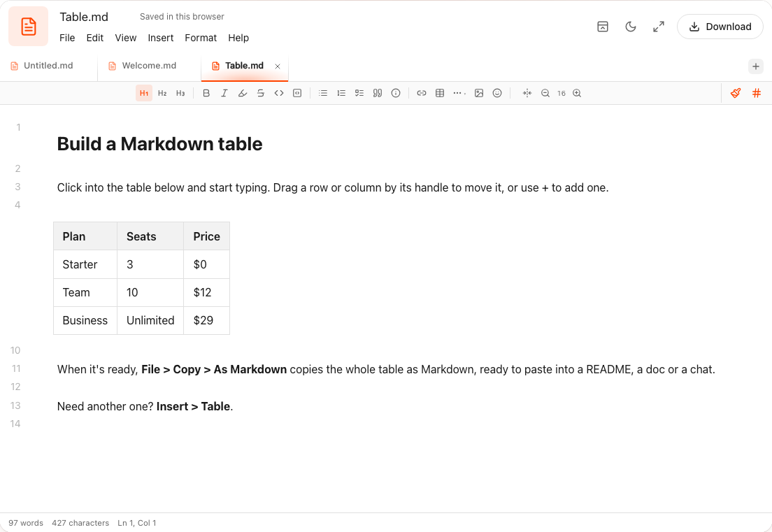Viewport: 772px width, 532px height.
Task: Insert a hyperlink
Action: 422,93
